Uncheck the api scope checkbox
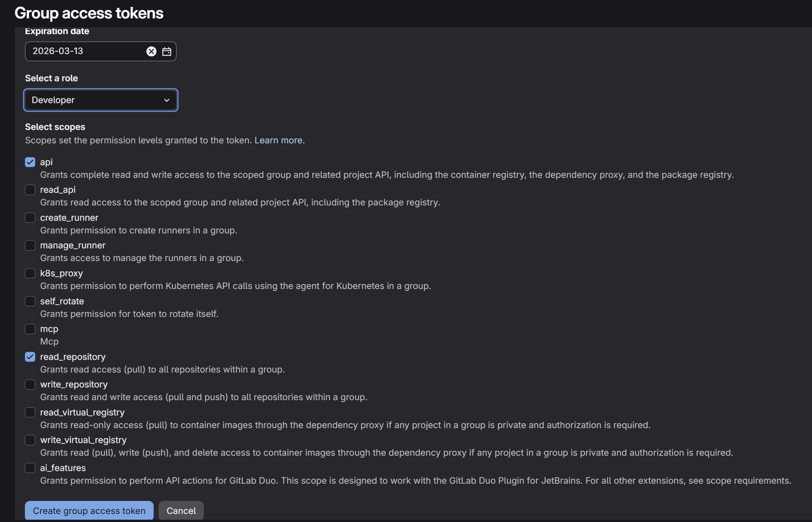This screenshot has height=522, width=812. (x=30, y=162)
